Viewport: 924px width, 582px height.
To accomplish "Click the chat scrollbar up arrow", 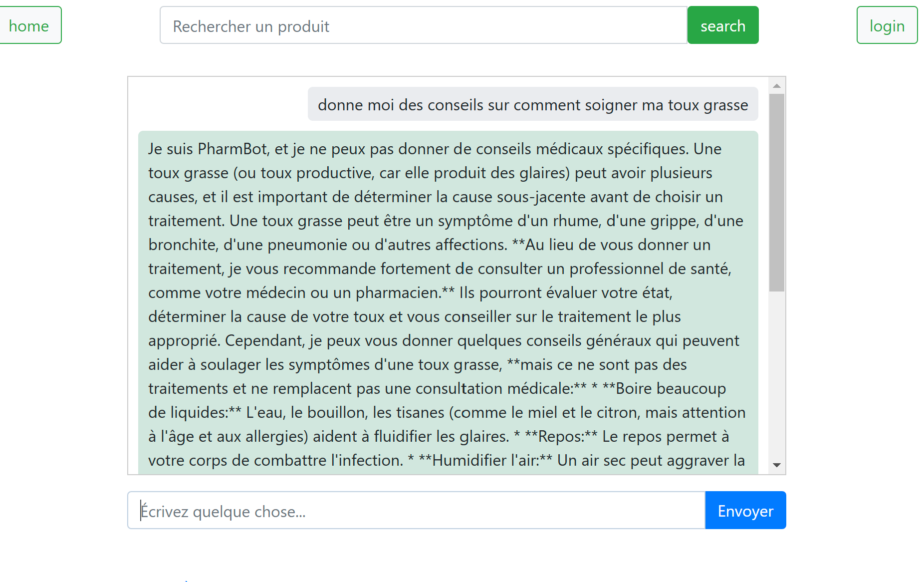I will pos(776,85).
